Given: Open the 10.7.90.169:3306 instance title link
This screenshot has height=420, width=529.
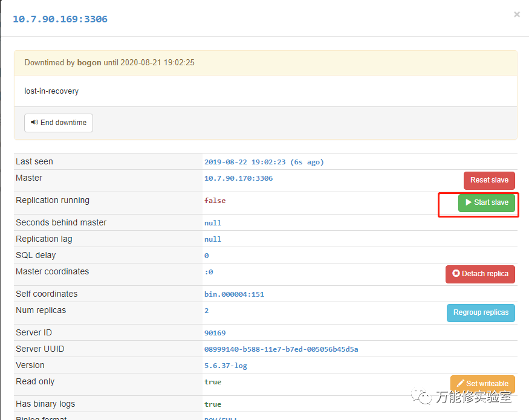Looking at the screenshot, I should [x=60, y=19].
